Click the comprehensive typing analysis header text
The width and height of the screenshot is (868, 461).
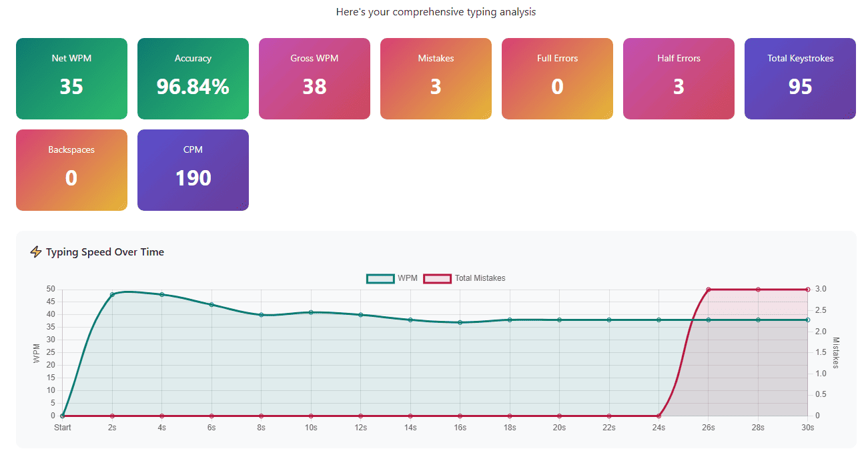[x=436, y=12]
